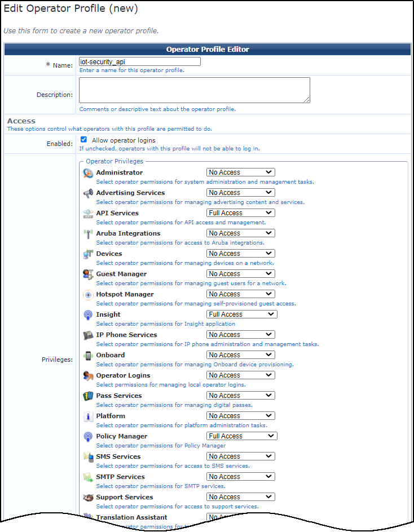This screenshot has width=414, height=532.
Task: Click the Onboard device icon
Action: tap(88, 356)
